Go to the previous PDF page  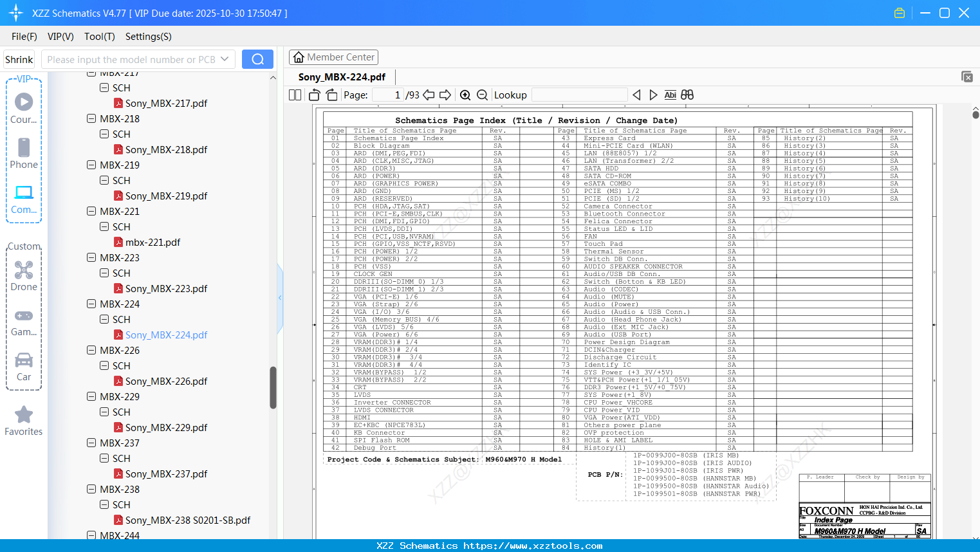tap(429, 95)
